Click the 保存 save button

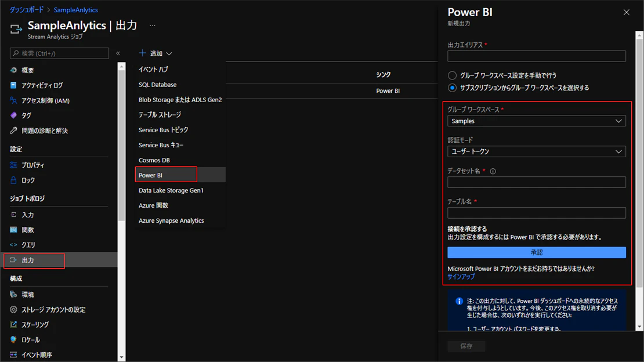pyautogui.click(x=466, y=346)
